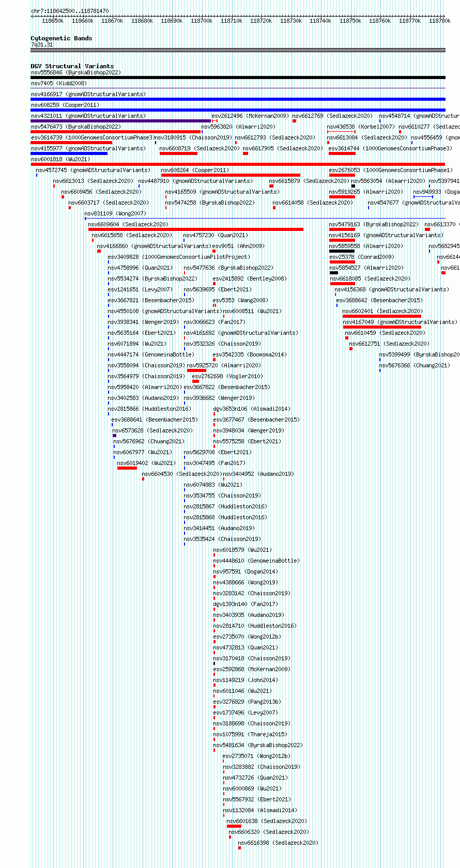Click the 118700k ruler tick label
This screenshot has width=460, height=868.
(202, 21)
